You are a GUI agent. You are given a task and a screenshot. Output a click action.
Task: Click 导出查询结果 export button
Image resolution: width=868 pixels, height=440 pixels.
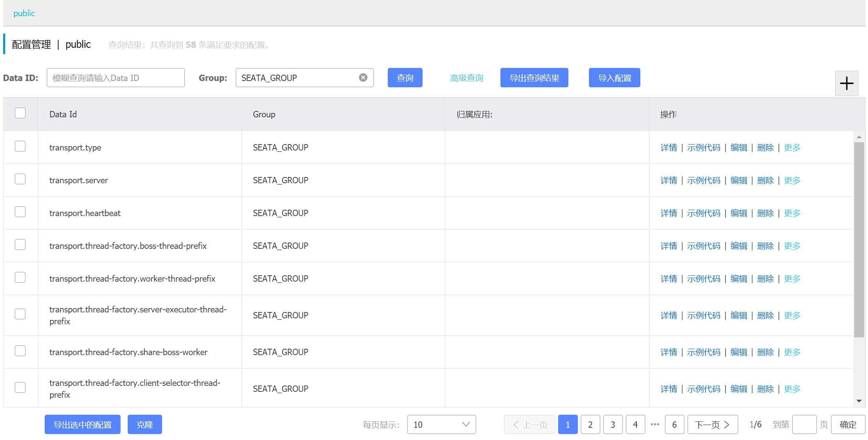click(534, 78)
